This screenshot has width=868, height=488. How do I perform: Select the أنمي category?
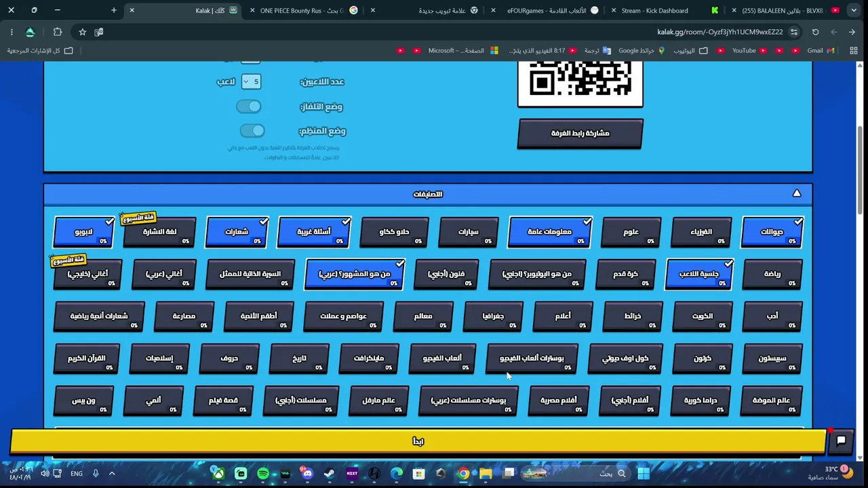[x=154, y=401]
